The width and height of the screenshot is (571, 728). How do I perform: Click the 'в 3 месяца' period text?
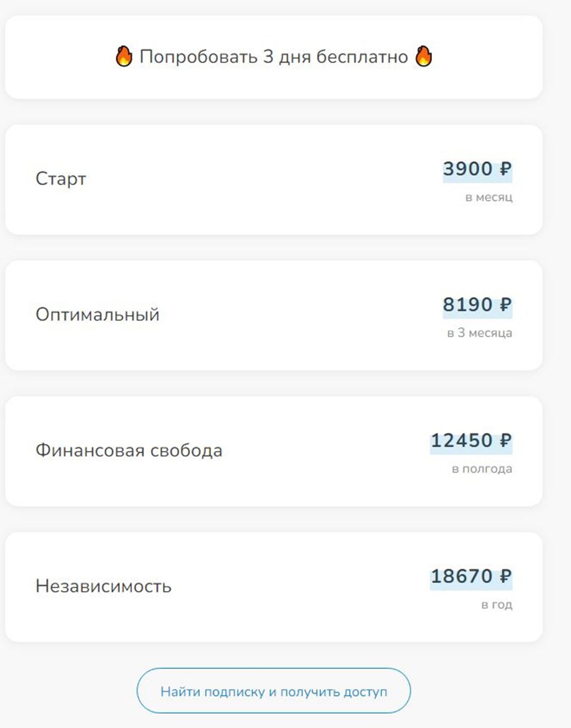pyautogui.click(x=479, y=333)
